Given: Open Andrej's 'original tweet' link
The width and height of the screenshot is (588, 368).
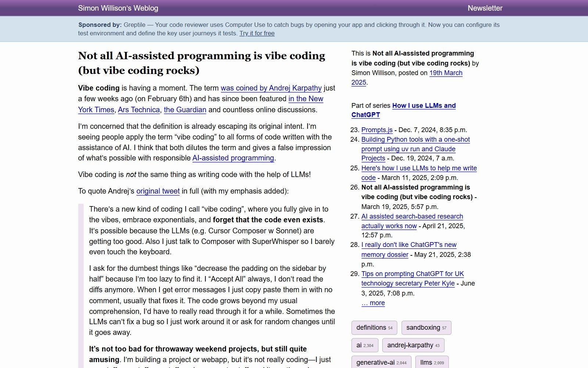Looking at the screenshot, I should pos(158,191).
